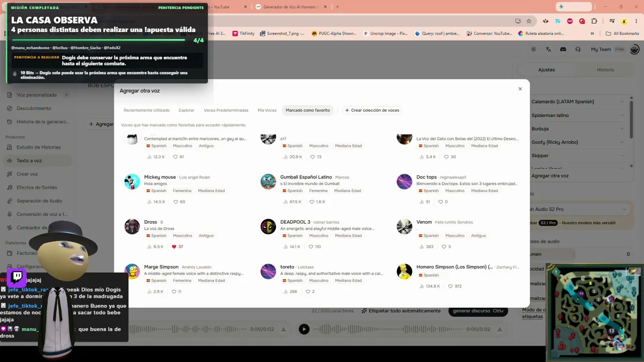Open Separación de Audio in sidebar

point(39,201)
